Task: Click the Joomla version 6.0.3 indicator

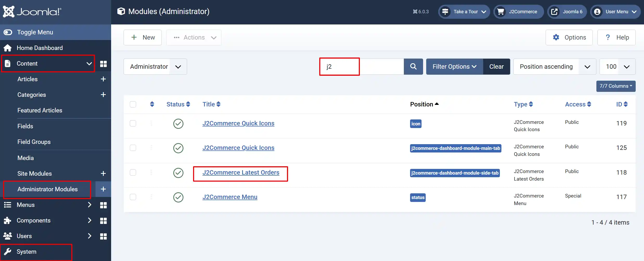Action: tap(421, 12)
